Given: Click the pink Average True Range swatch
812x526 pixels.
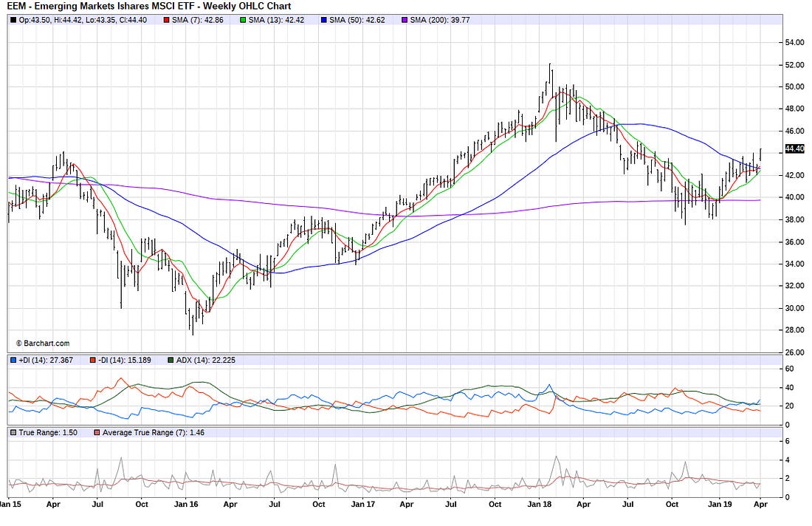Looking at the screenshot, I should (x=97, y=433).
